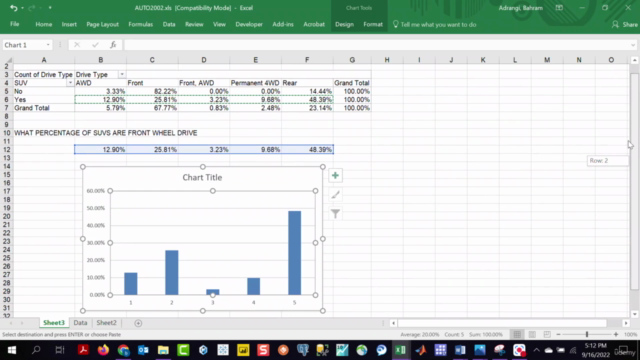Select the tallest bar at category 5
This screenshot has height=360, width=640.
point(295,253)
